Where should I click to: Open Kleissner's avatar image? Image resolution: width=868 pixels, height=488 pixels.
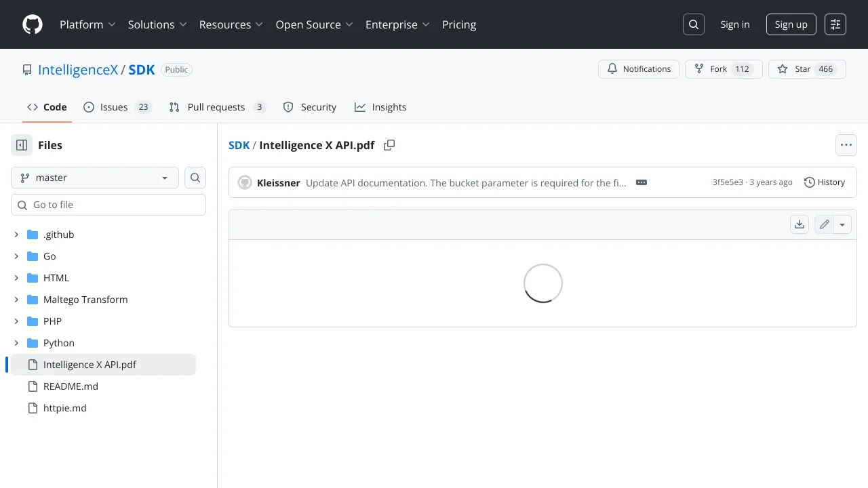tap(245, 182)
